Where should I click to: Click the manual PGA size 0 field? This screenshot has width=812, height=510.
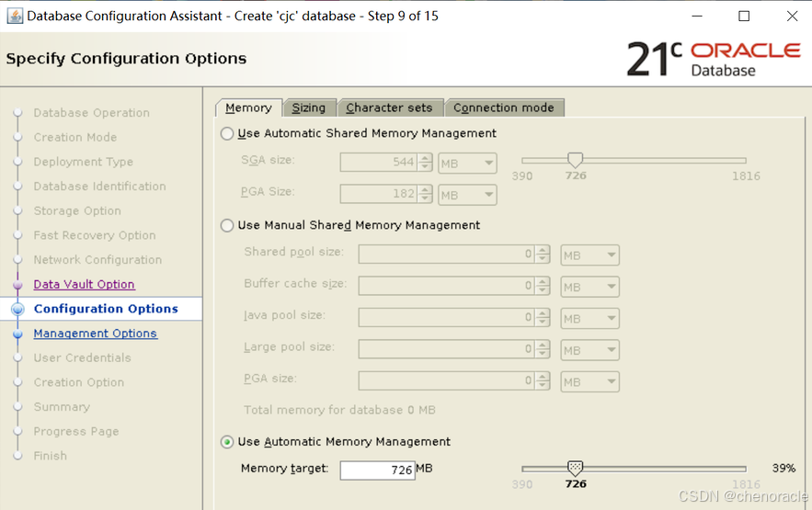click(x=447, y=380)
